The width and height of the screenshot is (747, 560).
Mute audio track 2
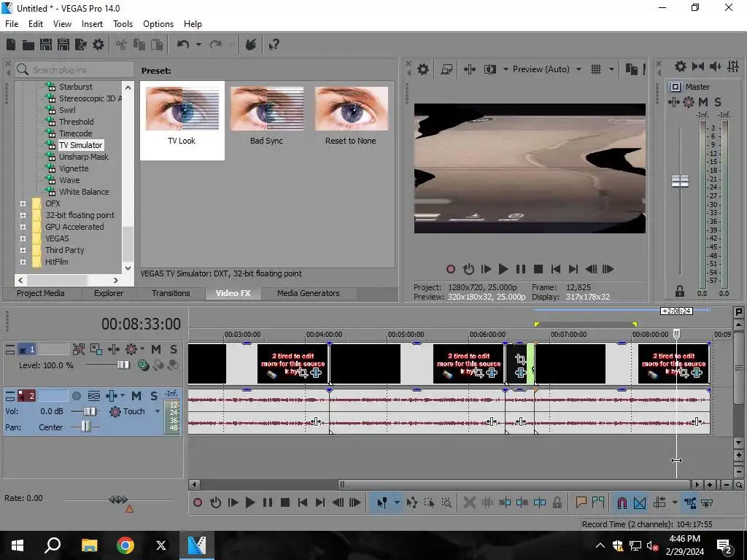136,396
